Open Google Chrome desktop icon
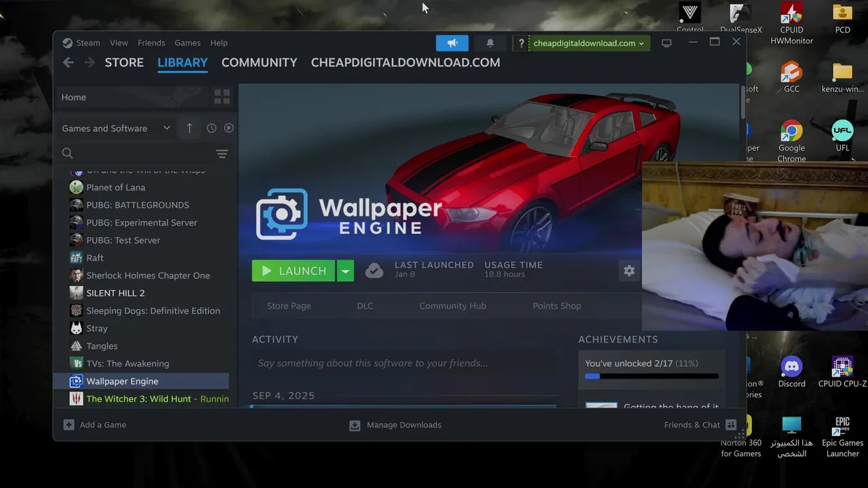This screenshot has width=868, height=488. [x=791, y=142]
